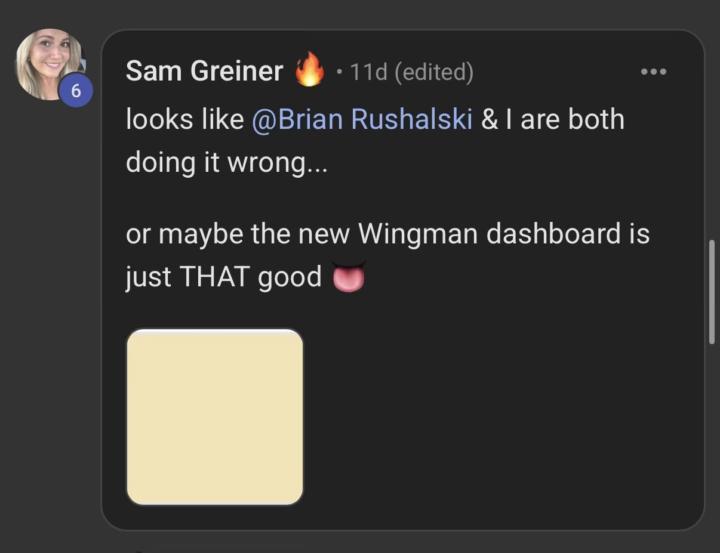Screen dimensions: 720x553
Task: Click the level 6 badge on avatar
Action: pos(75,92)
